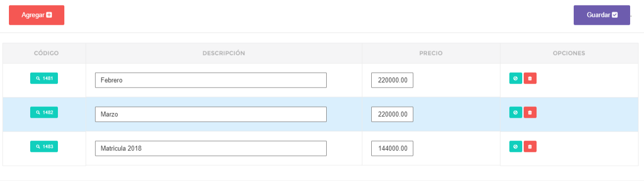
Task: Remove the Marzo row using trash icon
Action: pyautogui.click(x=530, y=112)
